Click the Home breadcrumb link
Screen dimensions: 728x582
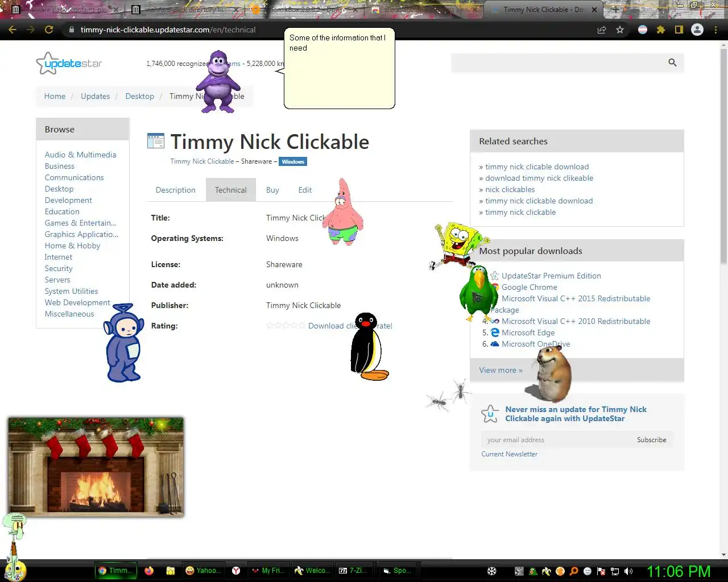pos(55,96)
